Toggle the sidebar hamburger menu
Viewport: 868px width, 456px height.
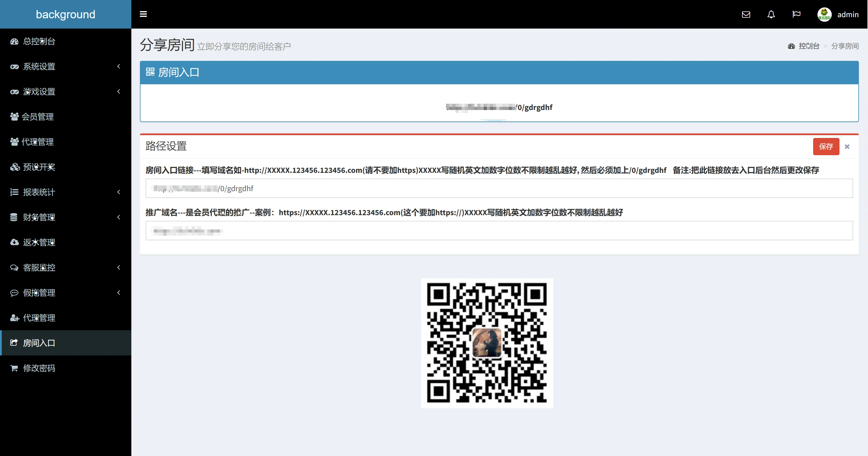coord(143,14)
